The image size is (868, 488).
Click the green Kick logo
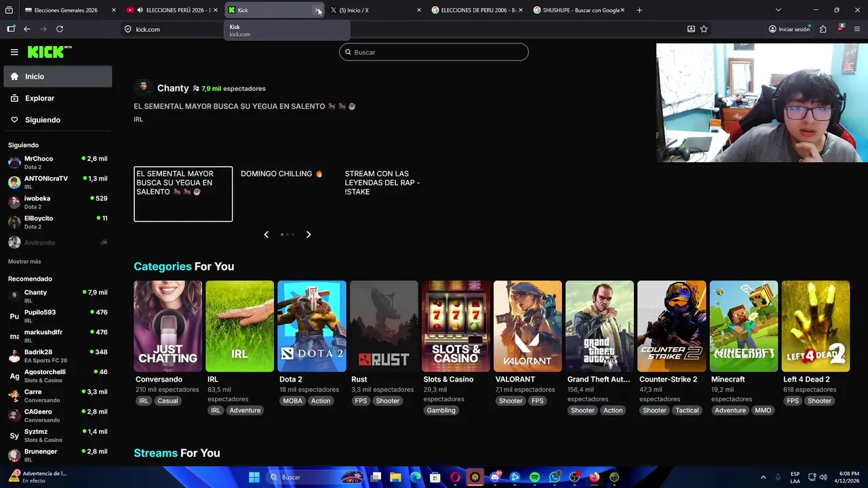point(49,52)
